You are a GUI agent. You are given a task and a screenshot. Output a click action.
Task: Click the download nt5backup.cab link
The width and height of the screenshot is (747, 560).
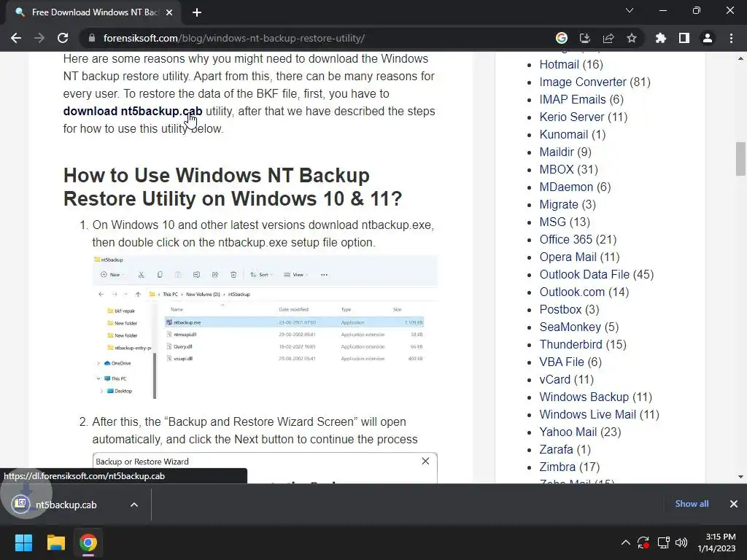133,111
